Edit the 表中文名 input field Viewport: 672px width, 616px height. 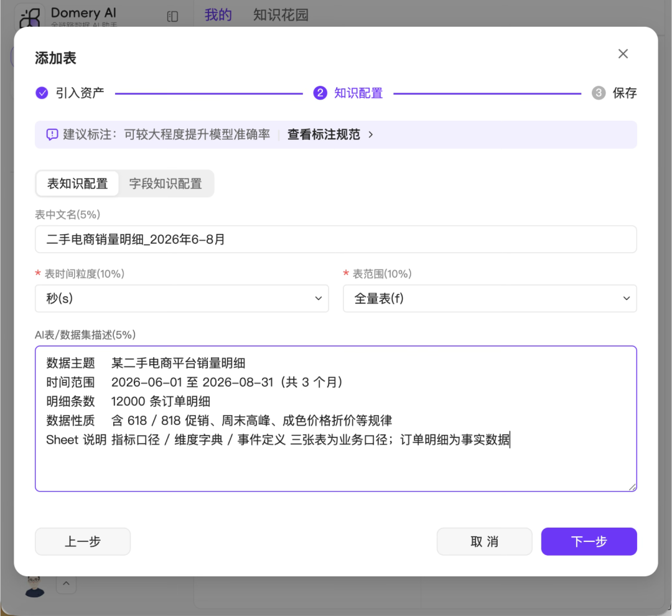coord(335,239)
